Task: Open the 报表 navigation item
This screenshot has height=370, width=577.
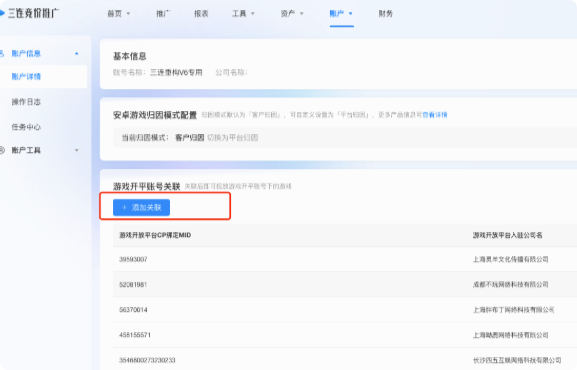Action: point(201,14)
